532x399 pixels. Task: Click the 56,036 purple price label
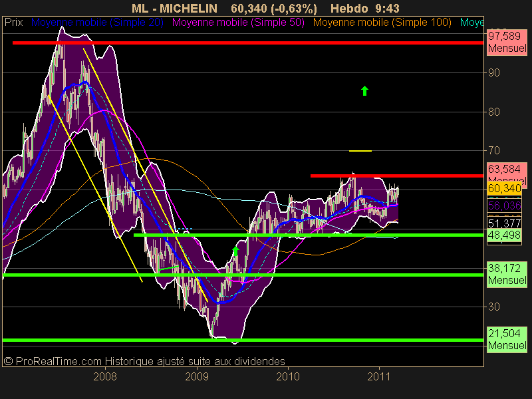[x=505, y=205]
